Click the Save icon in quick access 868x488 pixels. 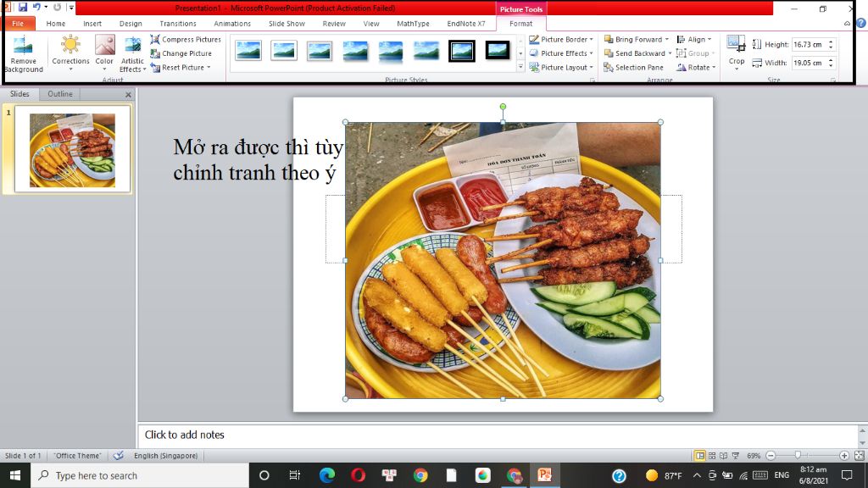tap(23, 7)
